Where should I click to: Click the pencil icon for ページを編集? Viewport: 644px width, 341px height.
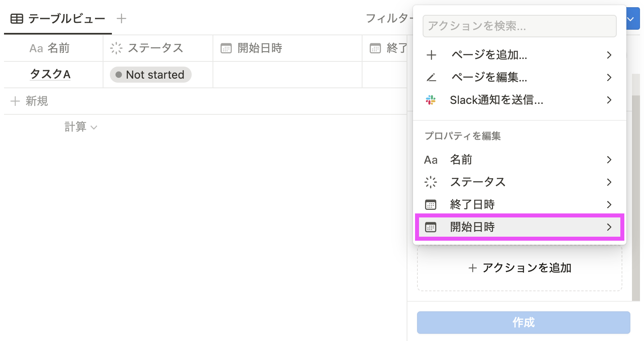point(431,77)
